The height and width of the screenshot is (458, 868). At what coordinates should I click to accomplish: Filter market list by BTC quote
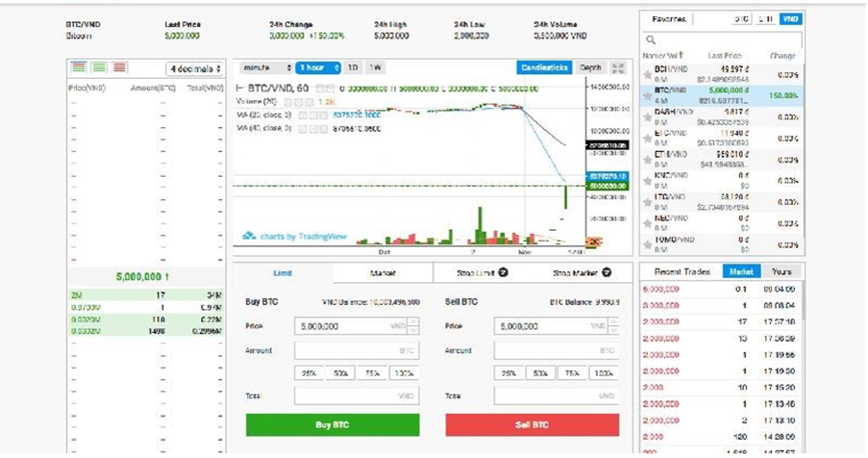741,19
